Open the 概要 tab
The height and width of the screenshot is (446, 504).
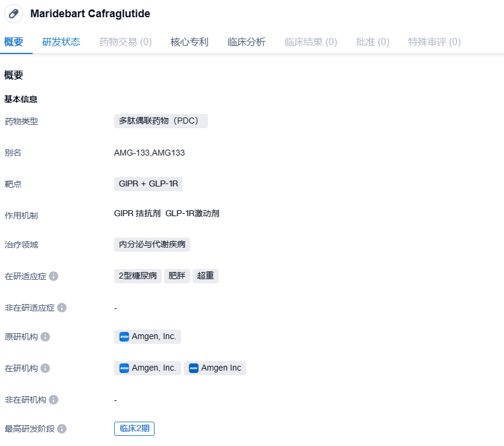pos(14,42)
